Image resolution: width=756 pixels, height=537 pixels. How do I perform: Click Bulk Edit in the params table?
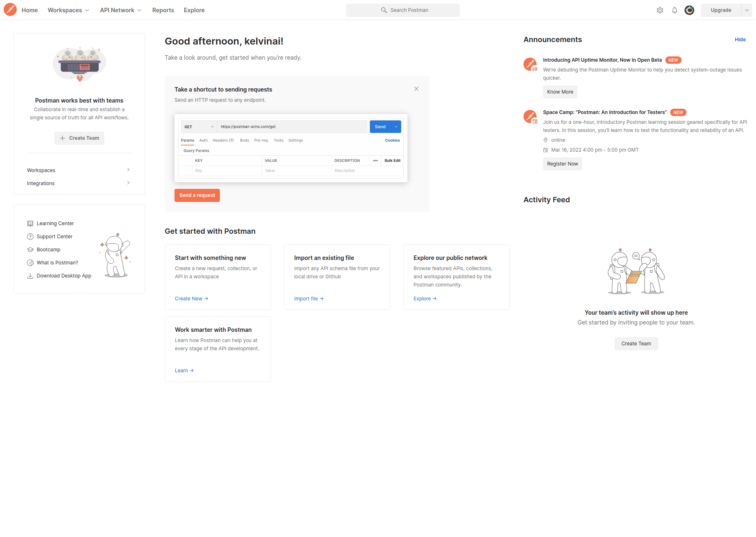392,161
